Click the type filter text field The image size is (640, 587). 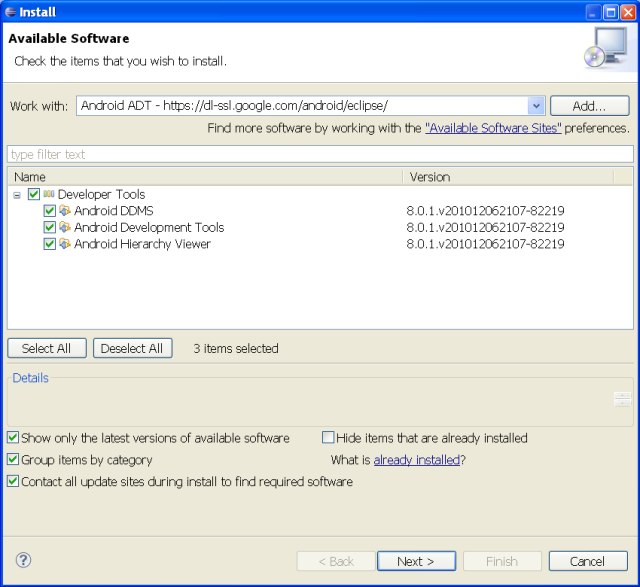coord(320,154)
